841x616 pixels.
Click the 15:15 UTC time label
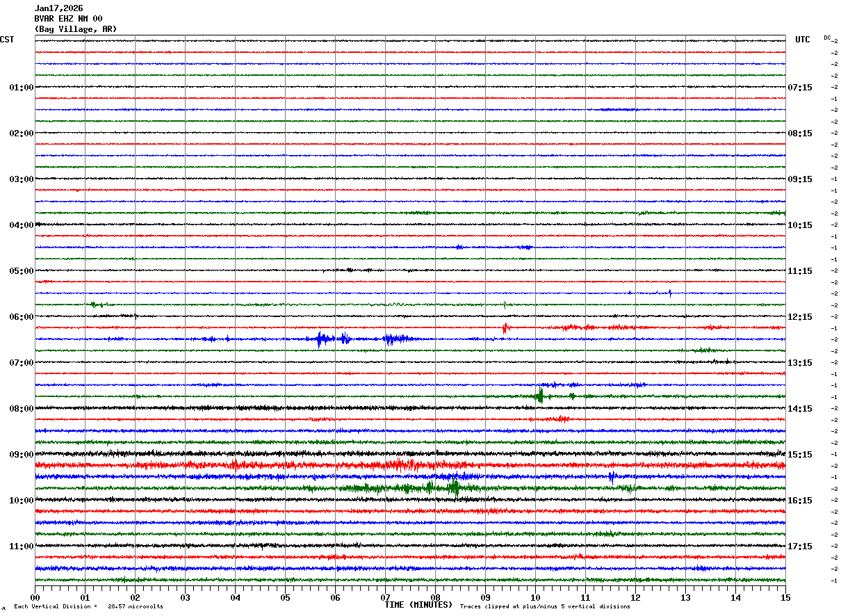tap(800, 455)
